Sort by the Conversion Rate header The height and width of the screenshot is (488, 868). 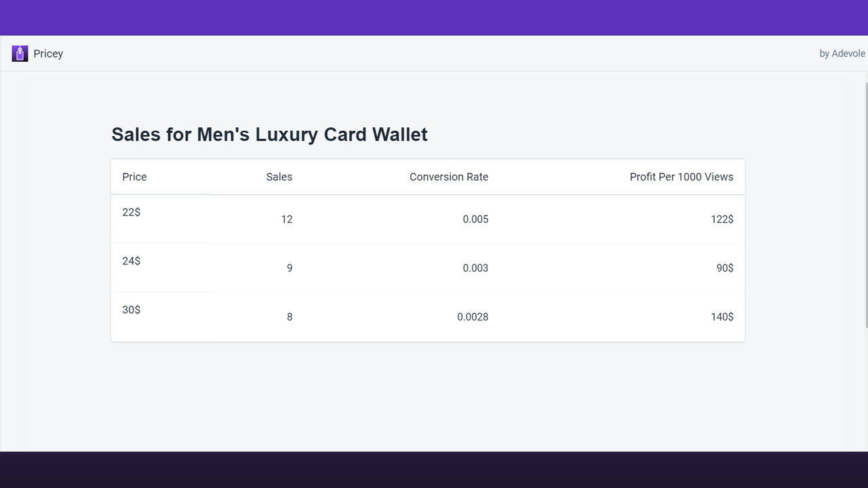click(448, 177)
